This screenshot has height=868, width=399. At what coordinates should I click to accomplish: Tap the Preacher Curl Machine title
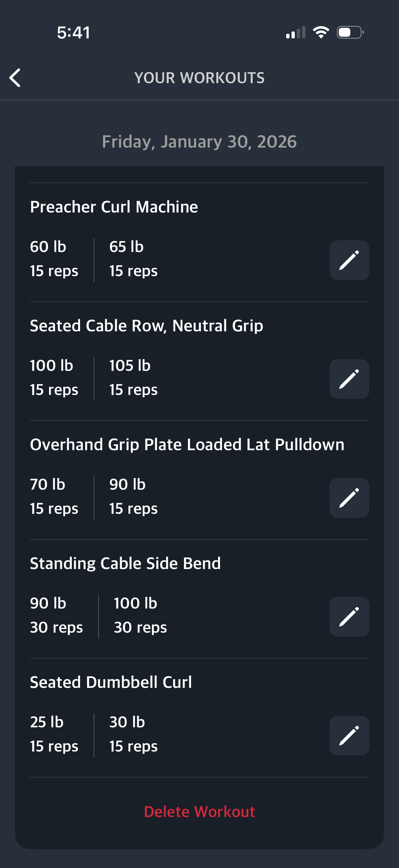(114, 207)
